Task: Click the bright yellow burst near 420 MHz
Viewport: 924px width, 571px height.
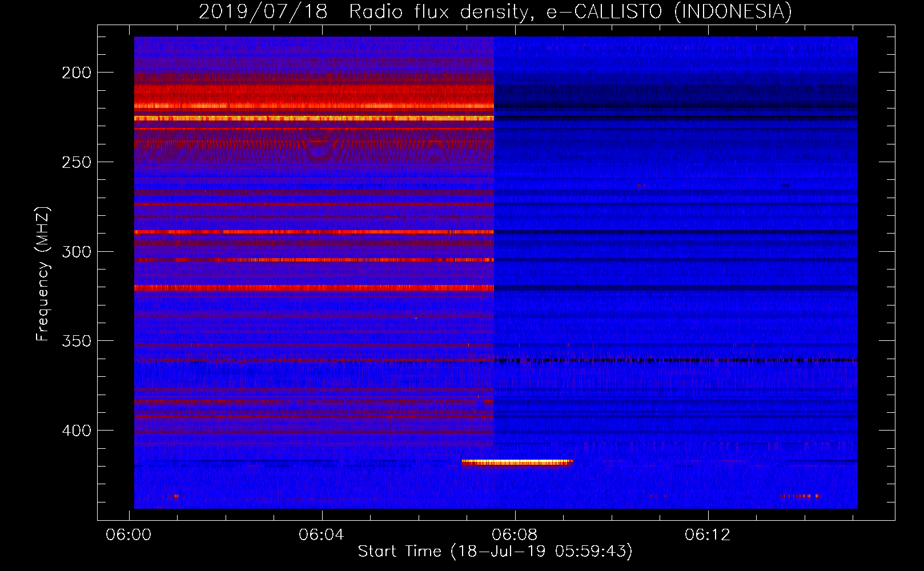Action: [x=517, y=462]
